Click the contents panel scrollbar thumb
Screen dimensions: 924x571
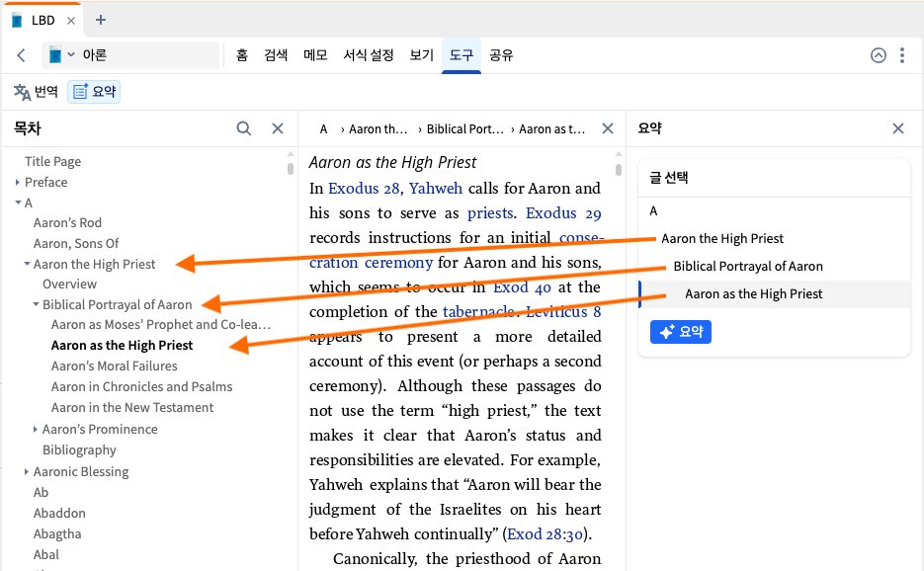(x=291, y=169)
